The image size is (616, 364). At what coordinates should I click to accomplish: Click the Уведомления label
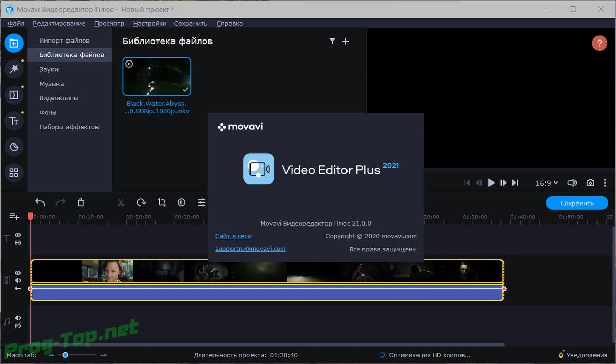pyautogui.click(x=586, y=355)
